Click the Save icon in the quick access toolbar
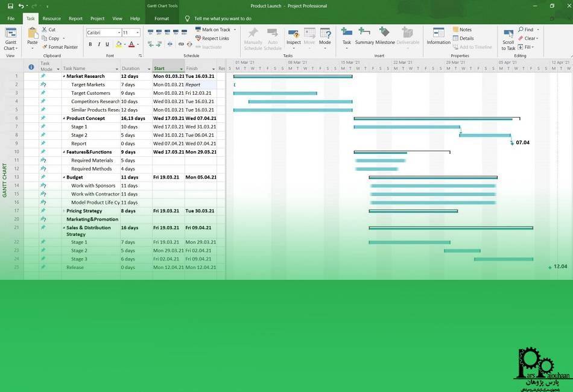573x392 pixels. tap(10, 6)
